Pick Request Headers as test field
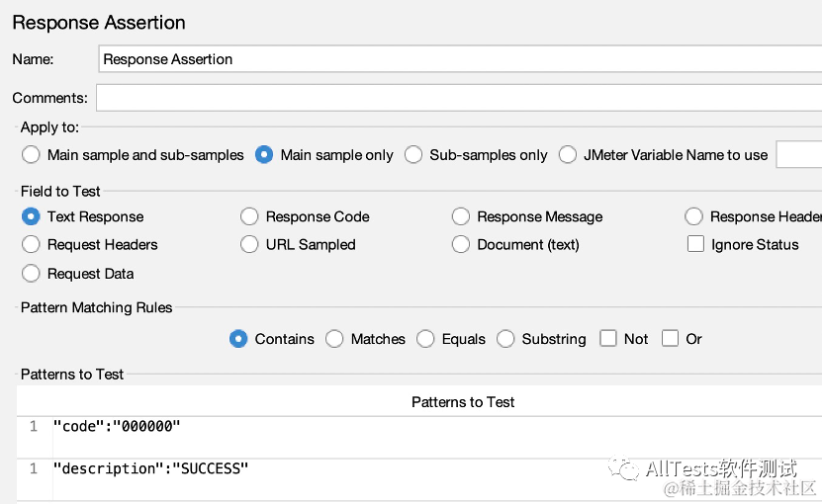The height and width of the screenshot is (504, 823). pyautogui.click(x=31, y=244)
